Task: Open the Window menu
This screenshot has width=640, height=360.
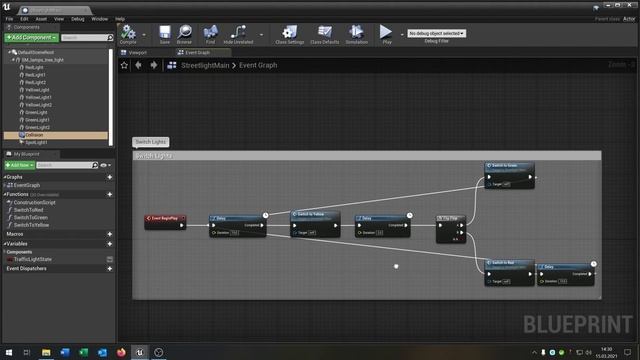Action: point(100,19)
